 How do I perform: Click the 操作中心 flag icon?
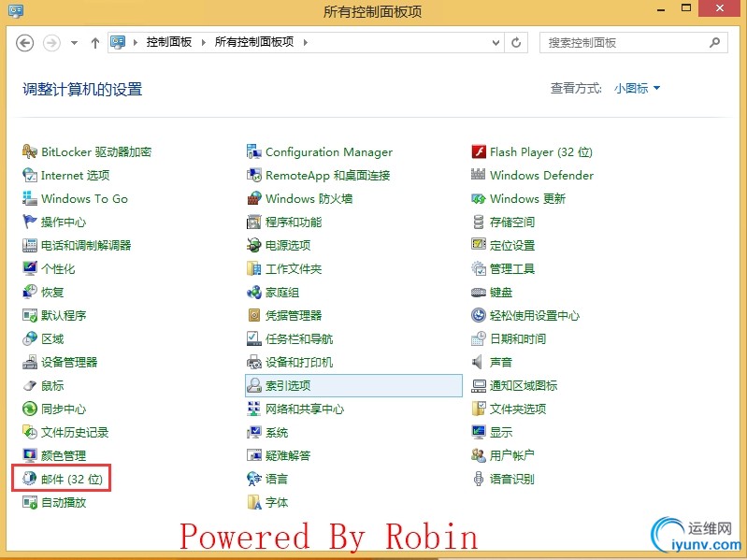tap(30, 222)
